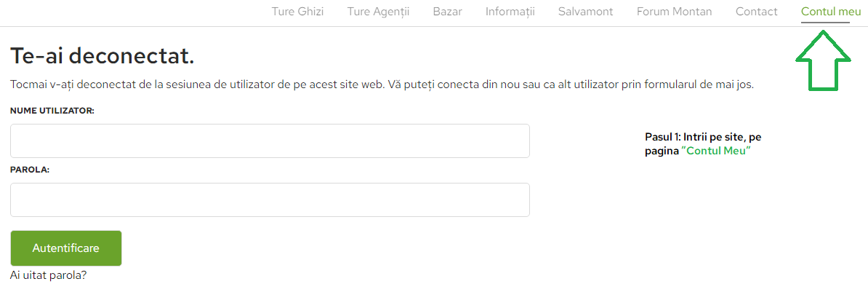Focus the Nume utilizator input field
Viewport: 868px width, 300px height.
270,141
